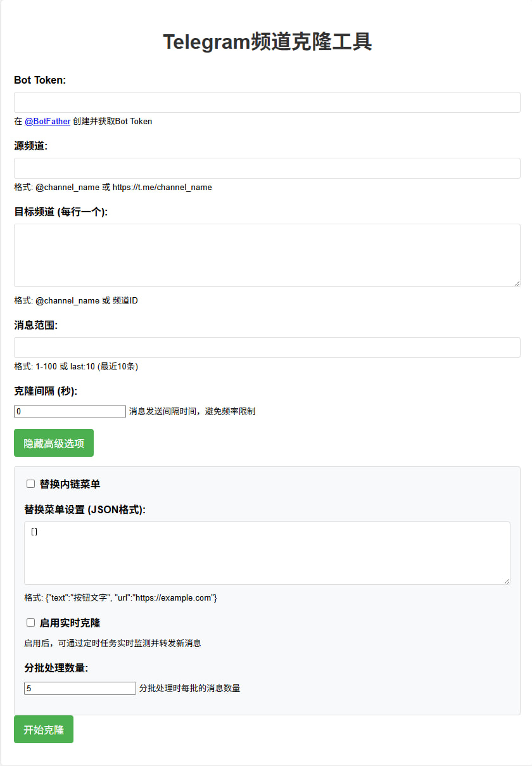Click the hint 格式: 1-100 或 last:10
This screenshot has width=532, height=766.
pos(76,366)
